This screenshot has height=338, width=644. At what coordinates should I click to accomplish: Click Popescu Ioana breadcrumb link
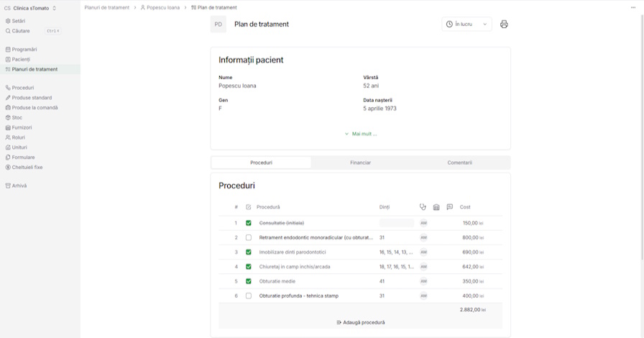coord(163,7)
